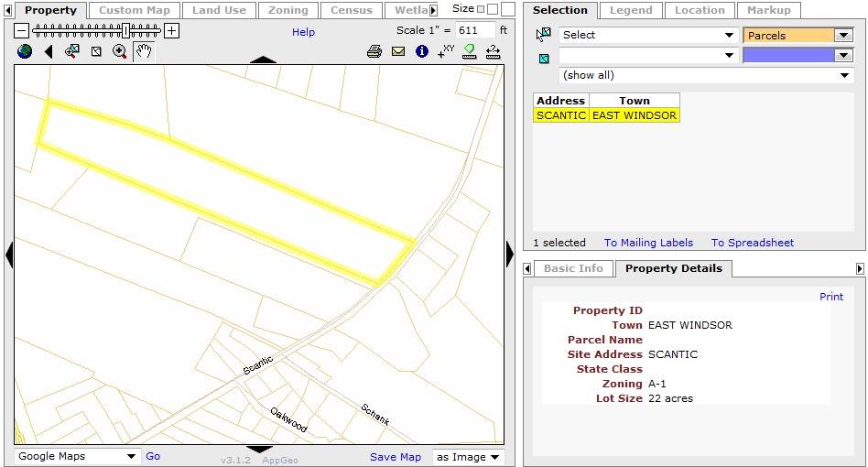Click the Go link next to Google Maps
868x467 pixels.
click(x=153, y=457)
